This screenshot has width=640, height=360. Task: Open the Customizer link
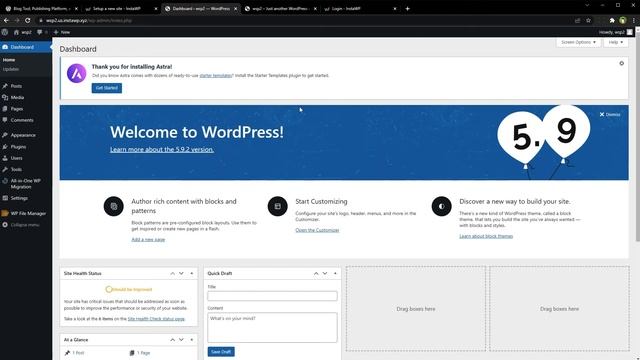[317, 230]
